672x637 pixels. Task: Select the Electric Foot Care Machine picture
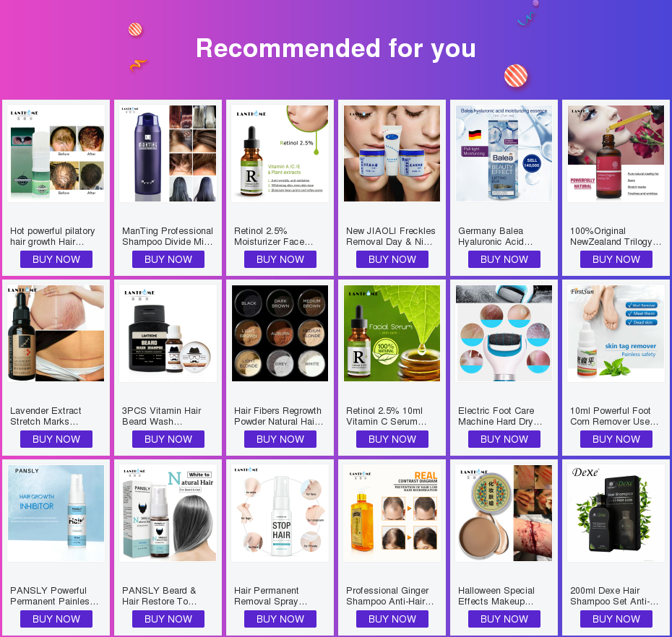[x=504, y=333]
